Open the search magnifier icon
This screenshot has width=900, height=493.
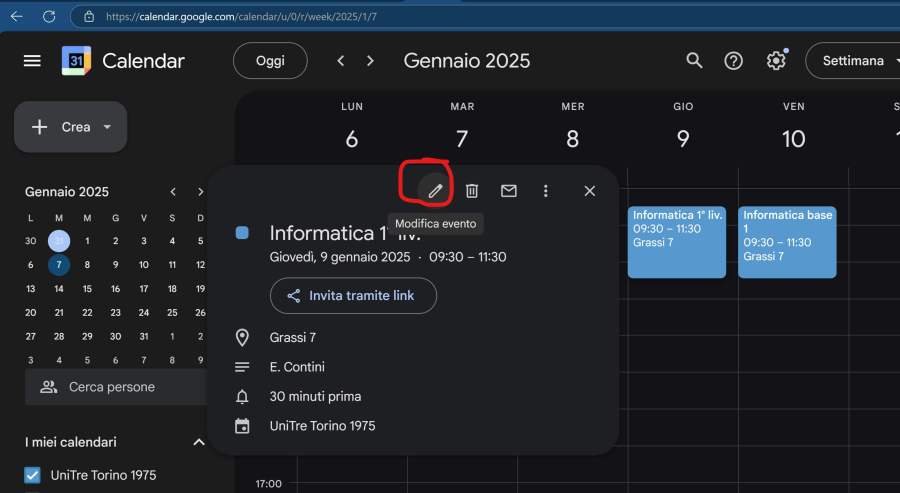coord(694,61)
